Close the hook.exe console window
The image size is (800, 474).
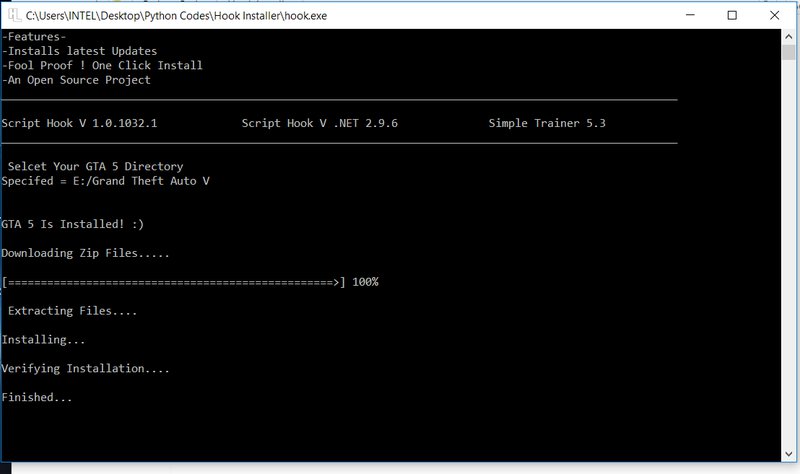click(x=777, y=16)
